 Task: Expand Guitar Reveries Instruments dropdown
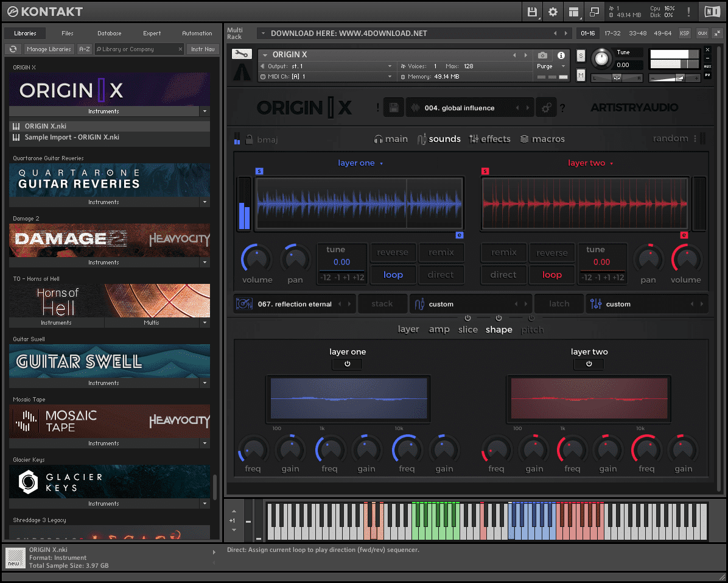tap(205, 202)
